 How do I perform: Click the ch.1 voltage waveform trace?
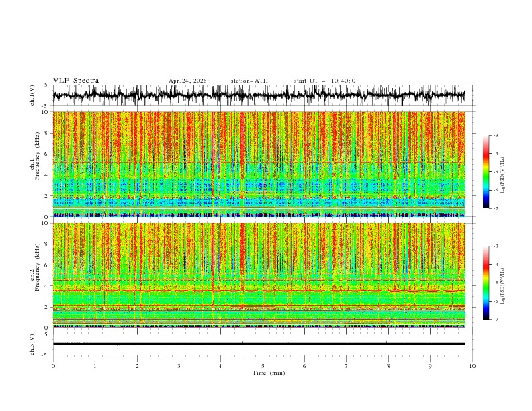coord(259,95)
